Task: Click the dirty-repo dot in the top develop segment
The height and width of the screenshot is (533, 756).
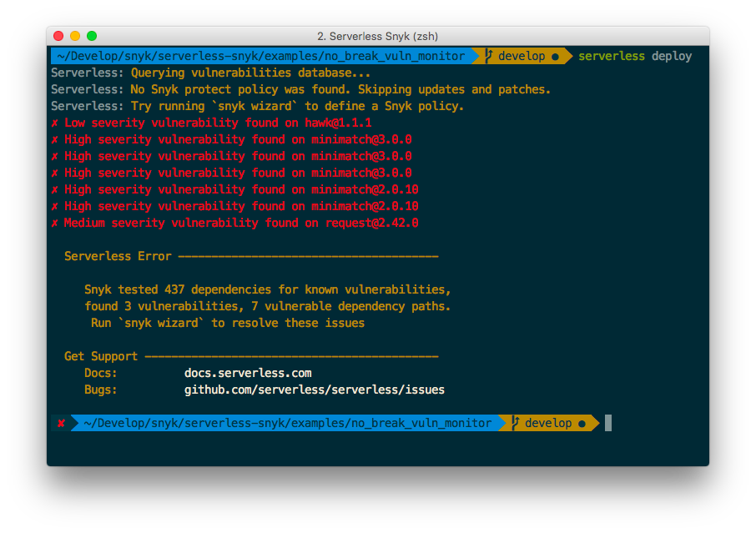Action: pos(556,56)
